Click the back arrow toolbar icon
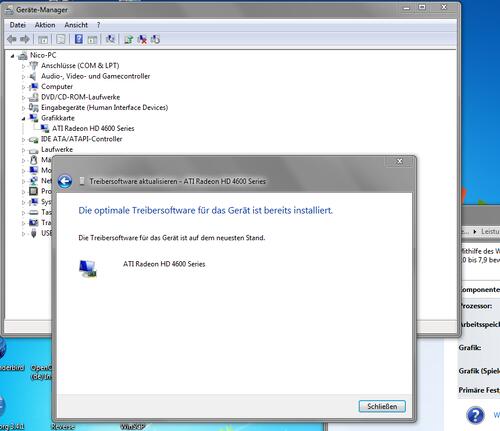Screen dimensions: 500x431 point(12,39)
